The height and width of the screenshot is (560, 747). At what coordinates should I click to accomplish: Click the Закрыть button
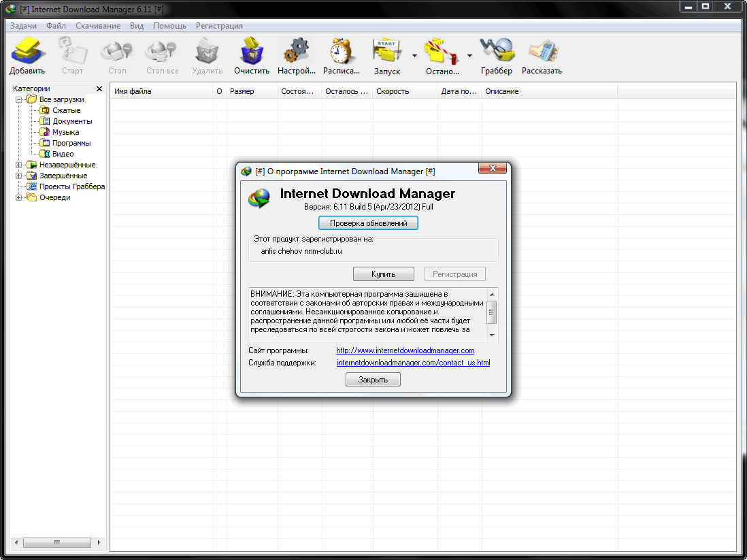point(373,380)
